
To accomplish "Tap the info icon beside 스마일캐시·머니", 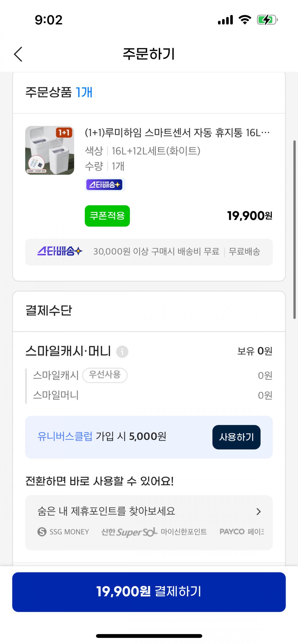I will tap(122, 352).
